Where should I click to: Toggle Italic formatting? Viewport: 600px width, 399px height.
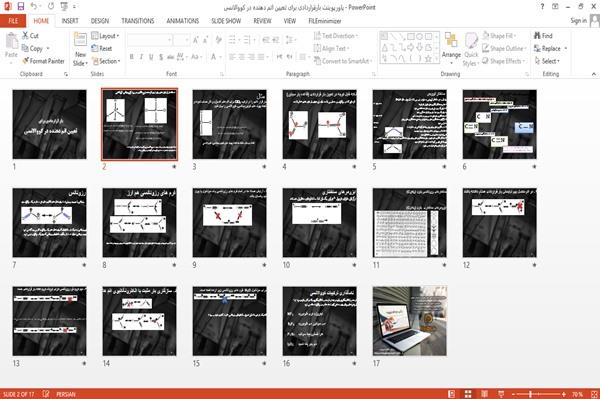tap(141, 57)
